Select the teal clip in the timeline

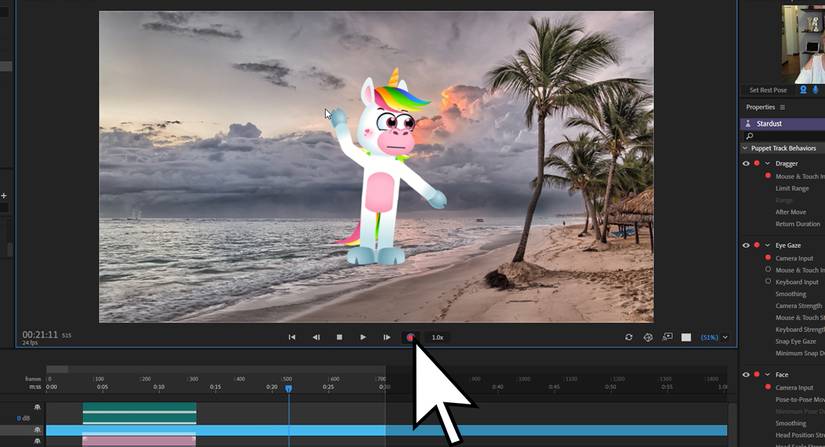pyautogui.click(x=139, y=413)
